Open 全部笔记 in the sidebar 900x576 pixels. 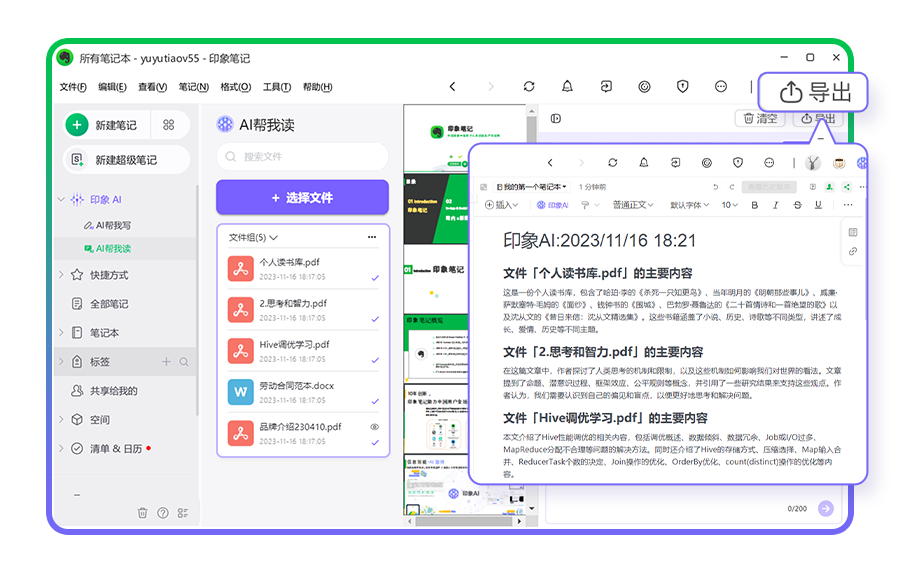point(100,303)
